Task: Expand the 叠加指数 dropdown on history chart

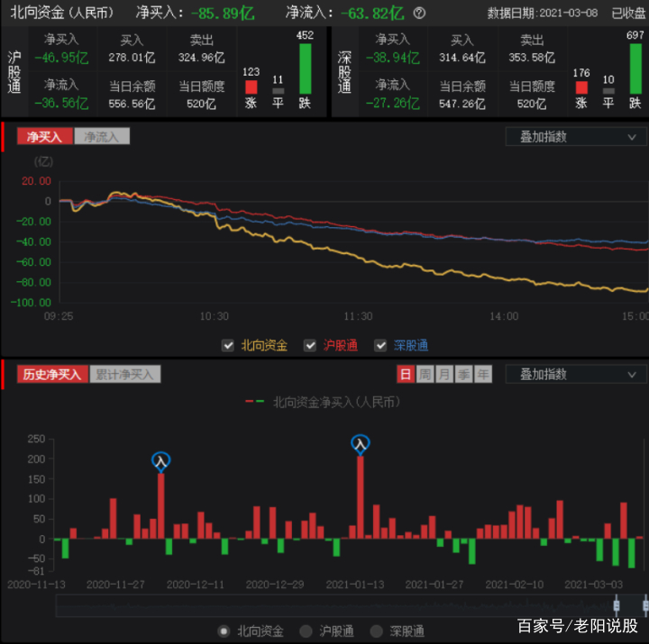Action: [577, 374]
